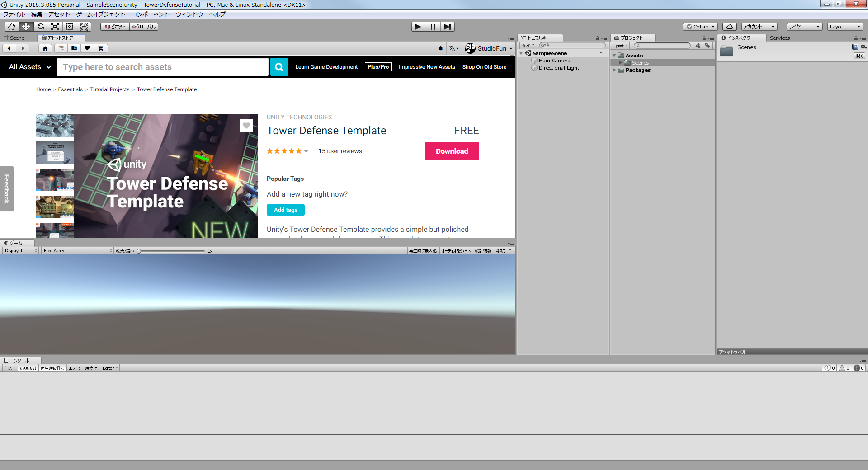Select the Rotate tool in the toolbar

click(40, 27)
